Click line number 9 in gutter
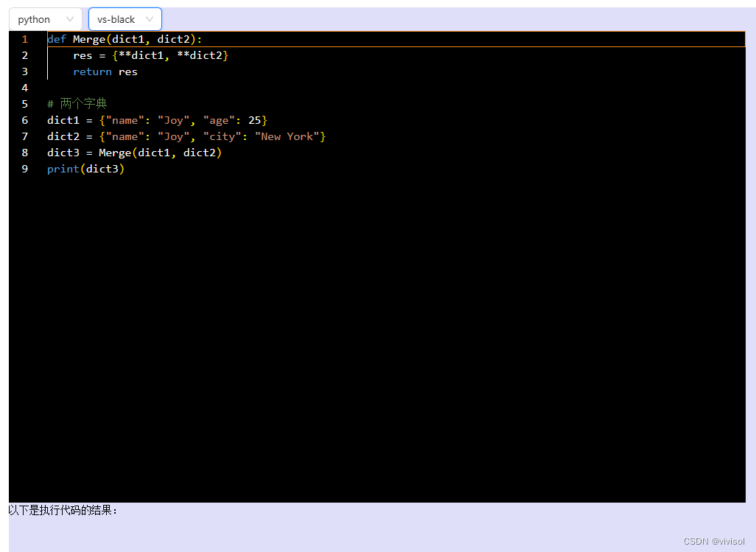 point(24,169)
